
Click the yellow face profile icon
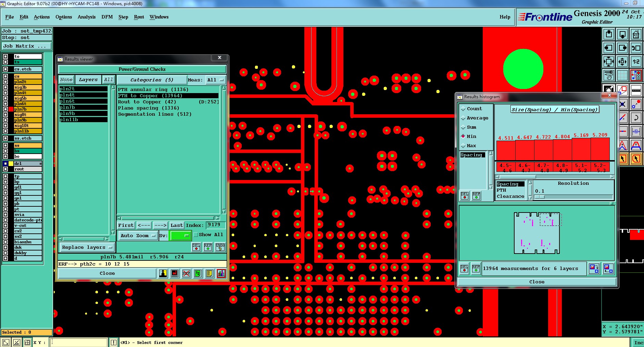coord(163,273)
